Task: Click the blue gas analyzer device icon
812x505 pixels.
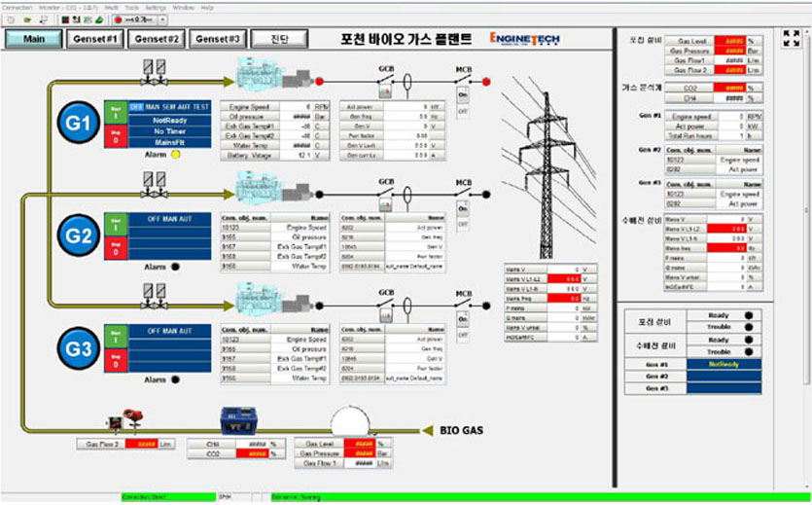Action: 238,420
